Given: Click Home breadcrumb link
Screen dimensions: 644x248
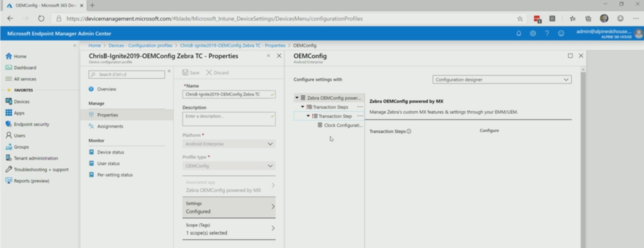Looking at the screenshot, I should click(x=95, y=45).
